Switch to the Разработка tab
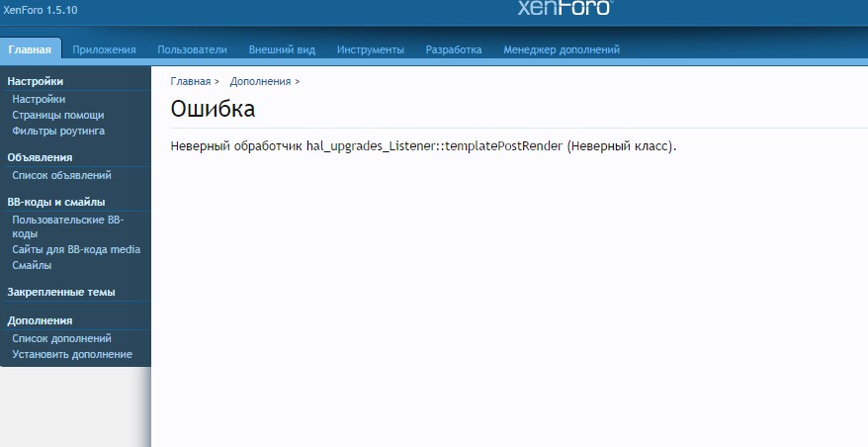 453,49
